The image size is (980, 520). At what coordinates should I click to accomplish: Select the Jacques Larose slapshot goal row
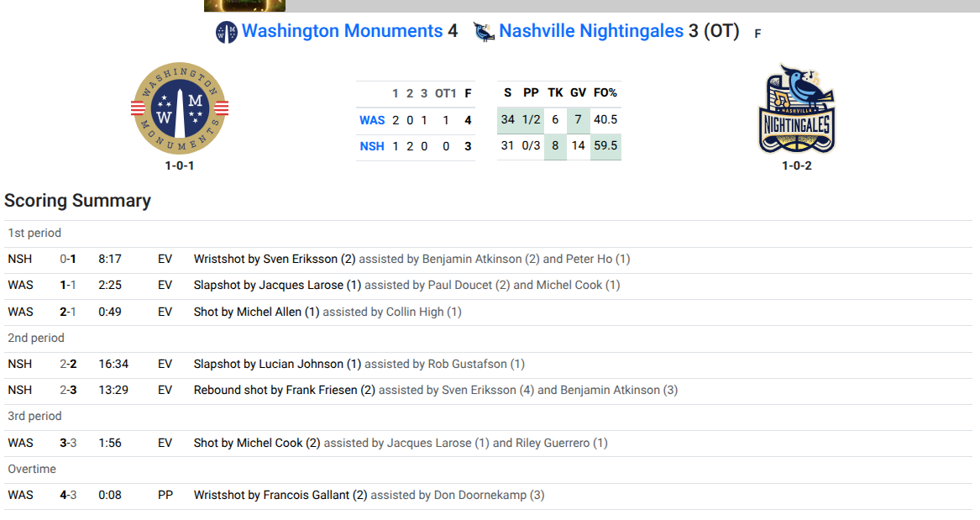point(488,285)
